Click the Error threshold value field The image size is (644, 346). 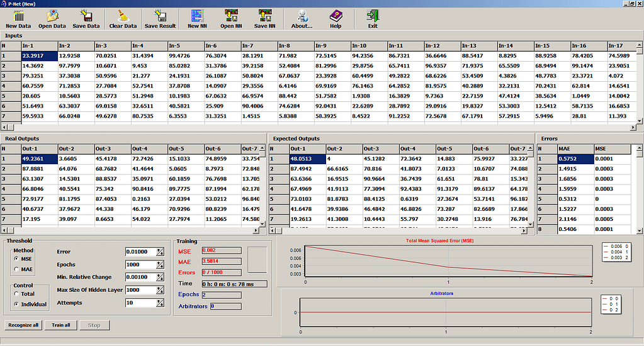point(140,252)
